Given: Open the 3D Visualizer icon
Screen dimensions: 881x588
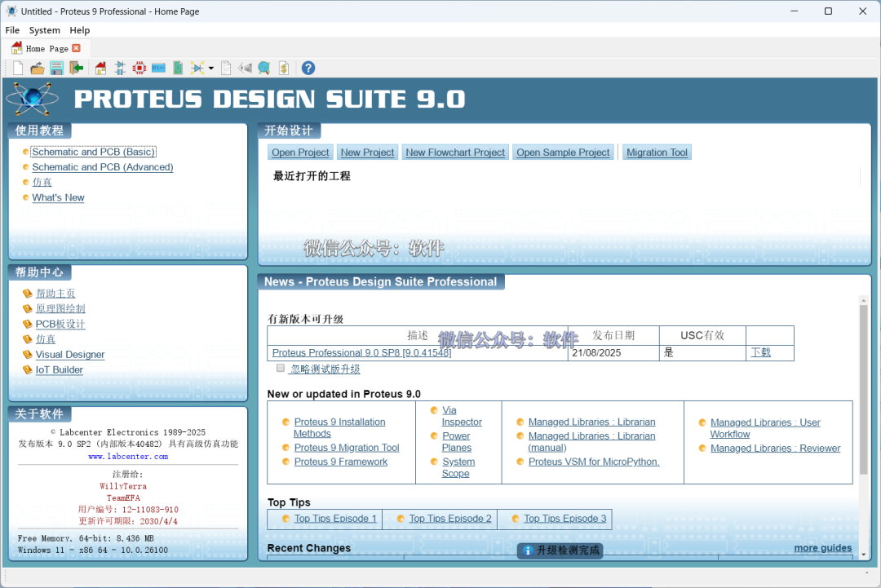Looking at the screenshot, I should point(158,68).
